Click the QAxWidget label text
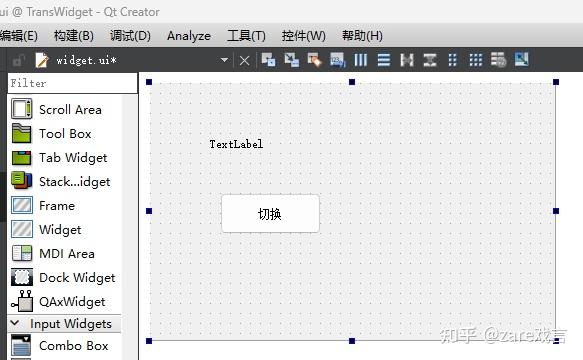 (72, 302)
